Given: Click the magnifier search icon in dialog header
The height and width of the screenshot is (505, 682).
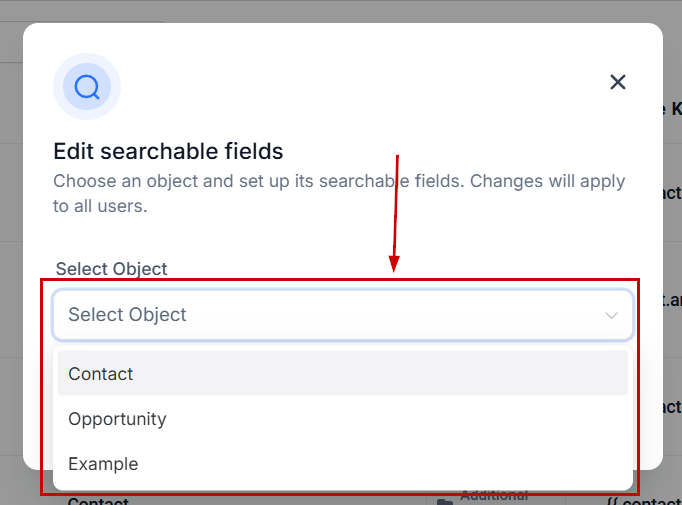Looking at the screenshot, I should [87, 87].
